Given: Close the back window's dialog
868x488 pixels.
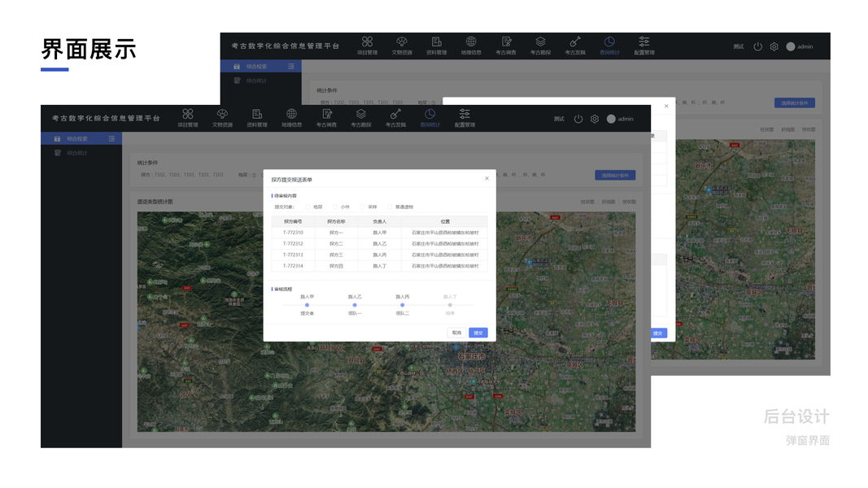Looking at the screenshot, I should tap(666, 106).
